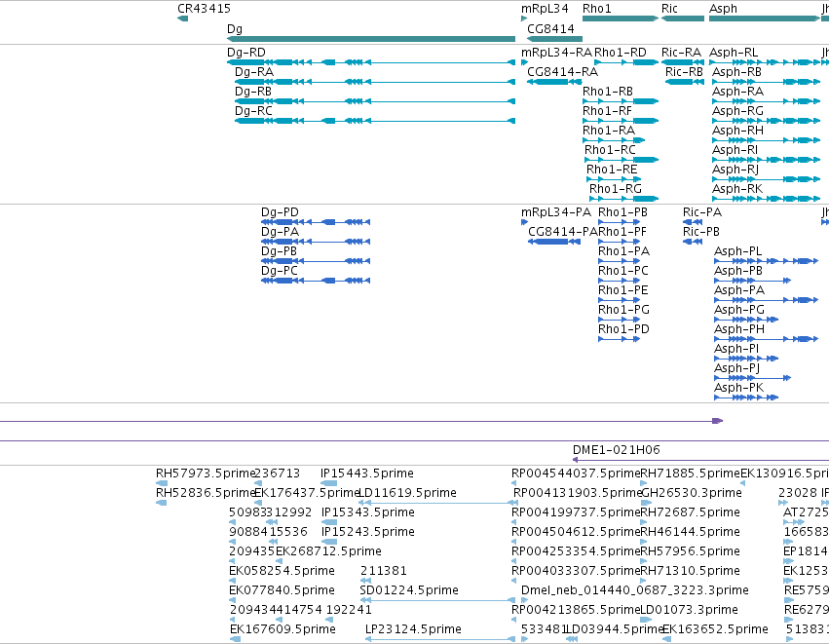829x644 pixels.
Task: Click EST RH46144.5prime
Action: (644, 542)
